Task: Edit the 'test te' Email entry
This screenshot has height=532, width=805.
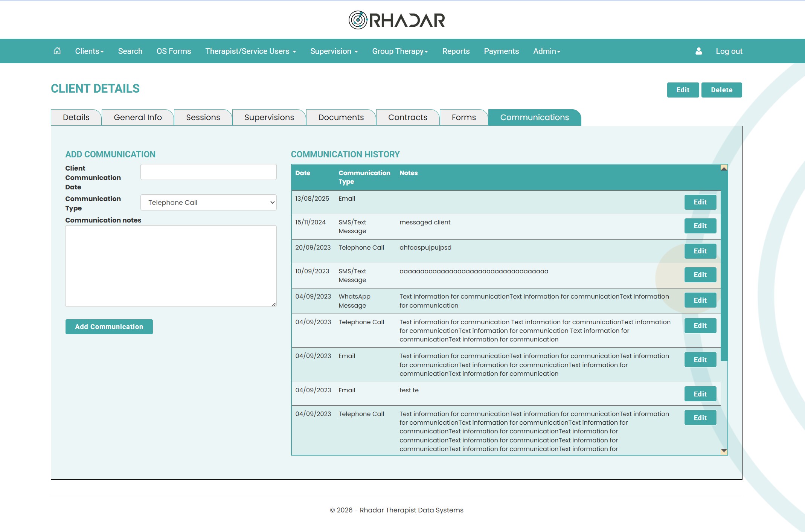Action: tap(700, 394)
